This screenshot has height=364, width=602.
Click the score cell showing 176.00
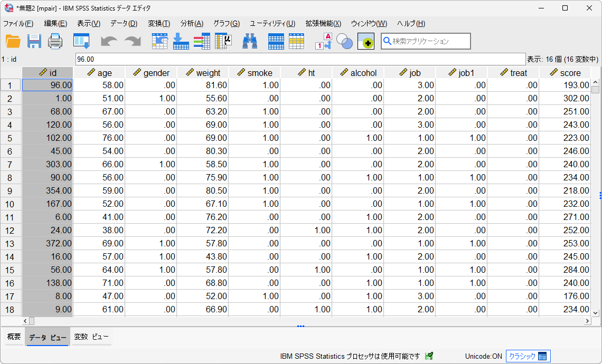[565, 296]
